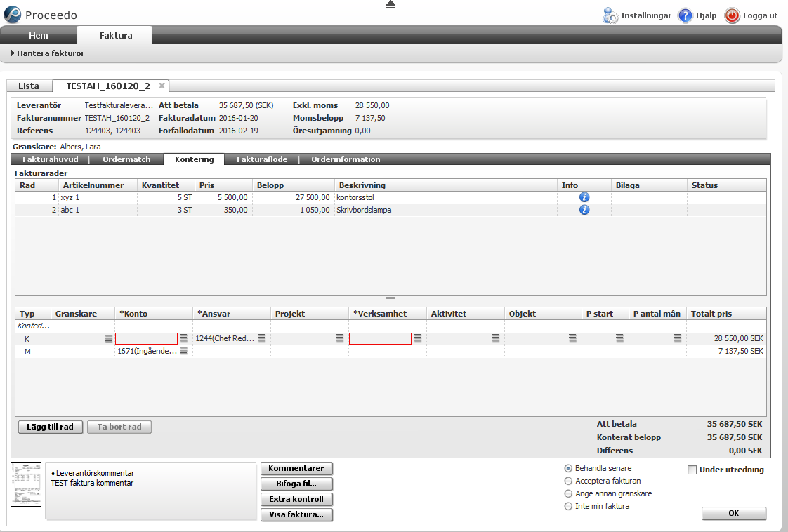Open Ansvar lookup list in K row
Image resolution: width=788 pixels, height=532 pixels.
tap(261, 338)
